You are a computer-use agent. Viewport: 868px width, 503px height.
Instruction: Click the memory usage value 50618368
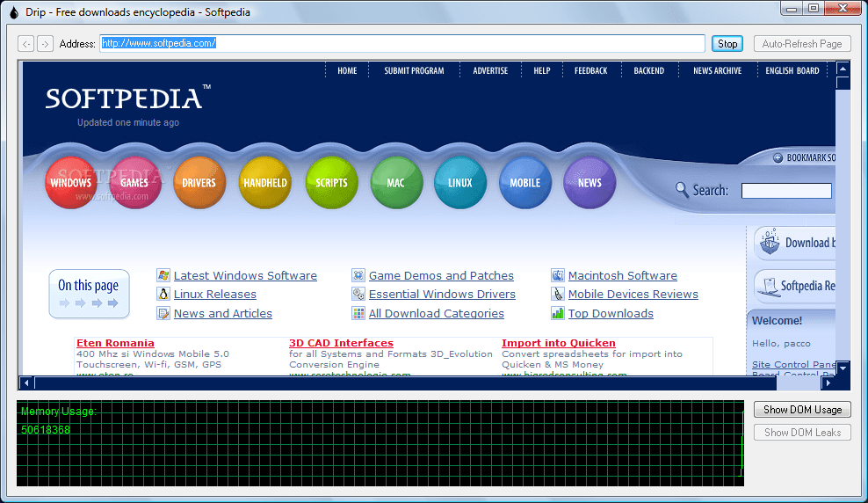click(46, 430)
